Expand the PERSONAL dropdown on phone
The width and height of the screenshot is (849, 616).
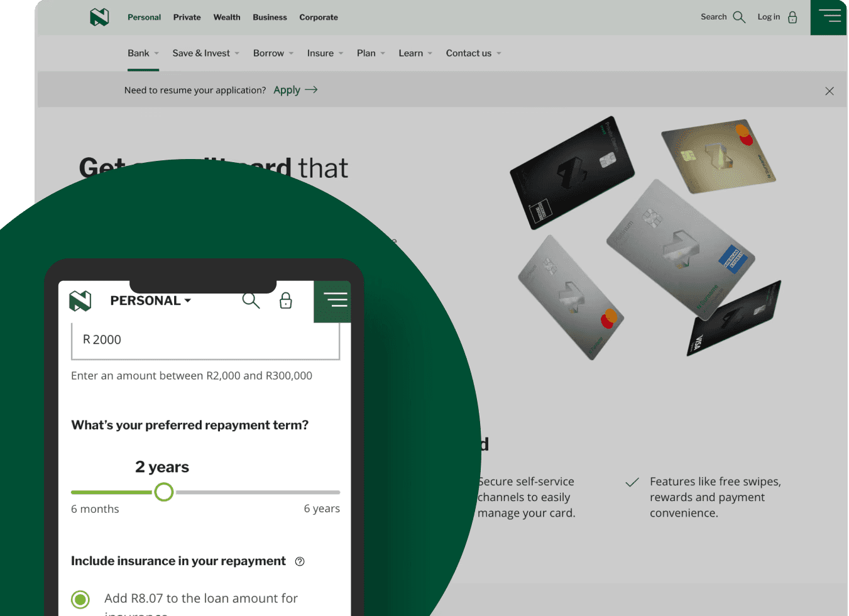pyautogui.click(x=151, y=300)
